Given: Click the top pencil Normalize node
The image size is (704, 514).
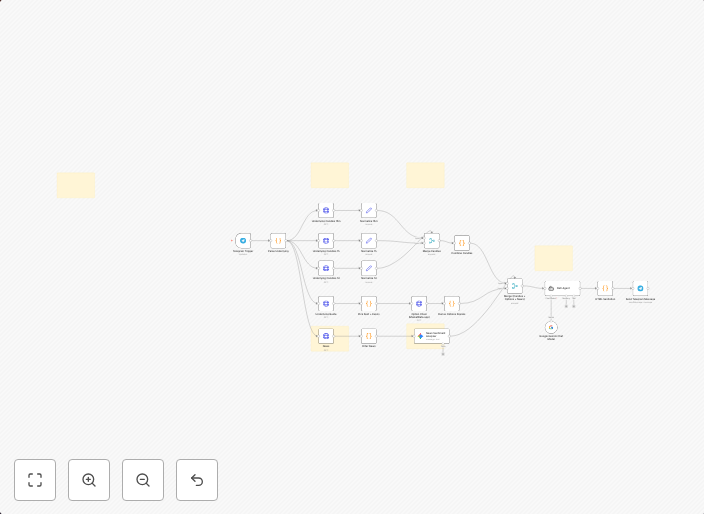Looking at the screenshot, I should (x=369, y=210).
